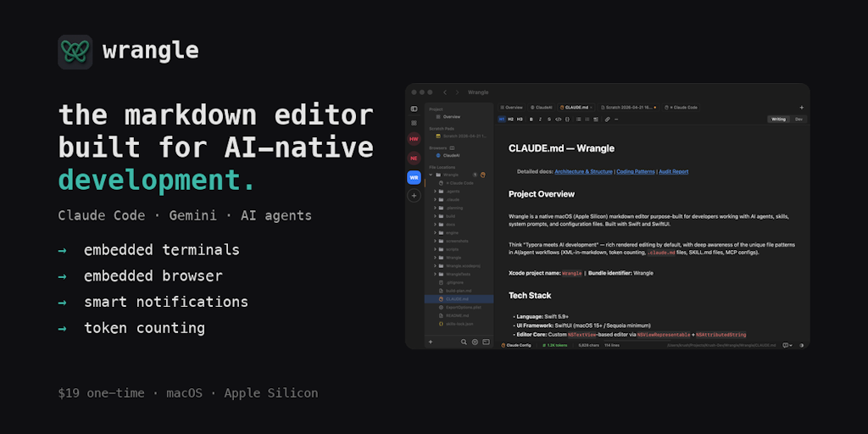
Task: Open the ClaudeAI tab
Action: click(542, 108)
